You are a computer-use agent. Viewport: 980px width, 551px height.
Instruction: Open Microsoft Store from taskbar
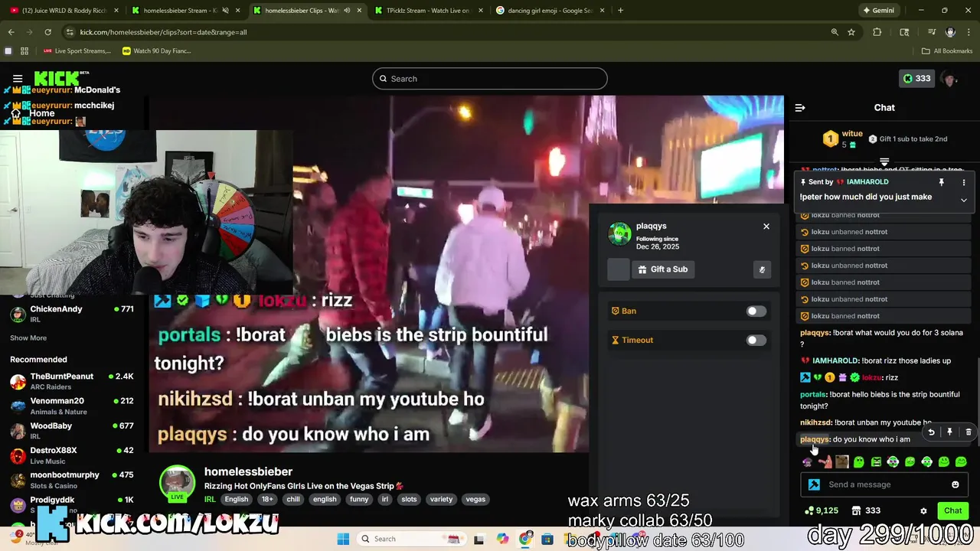click(547, 539)
